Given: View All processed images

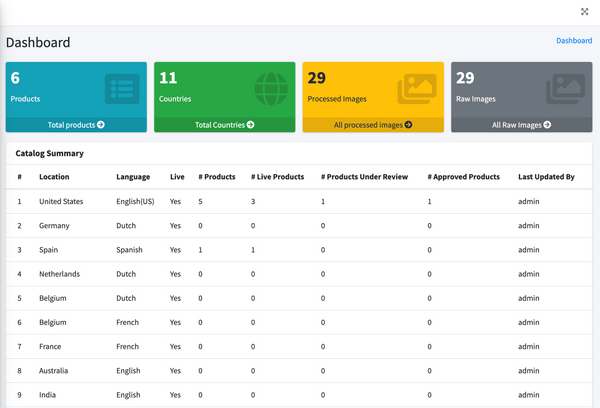Looking at the screenshot, I should [x=372, y=125].
